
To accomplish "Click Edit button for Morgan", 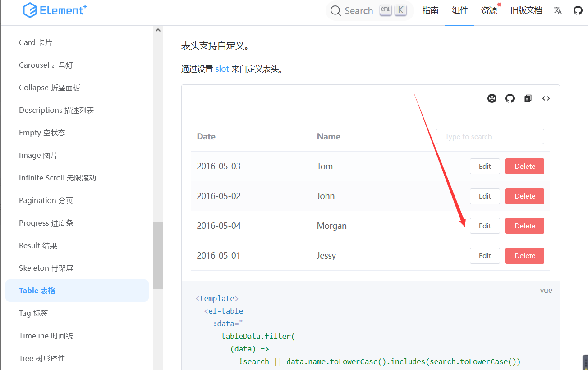I will (485, 226).
